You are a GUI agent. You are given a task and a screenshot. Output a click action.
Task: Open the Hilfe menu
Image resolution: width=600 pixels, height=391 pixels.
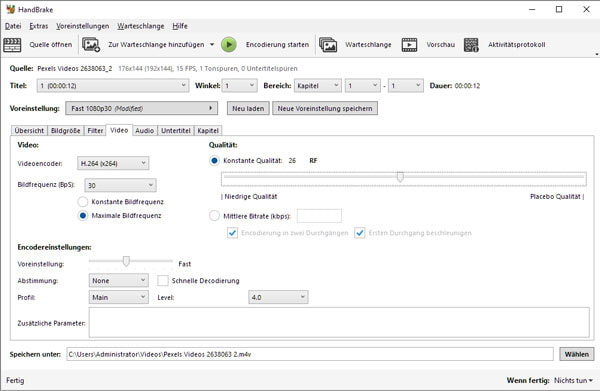[x=180, y=26]
